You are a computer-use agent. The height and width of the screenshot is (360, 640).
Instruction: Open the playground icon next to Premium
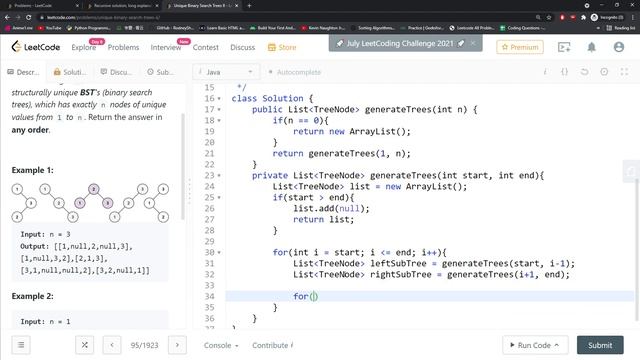coord(564,47)
